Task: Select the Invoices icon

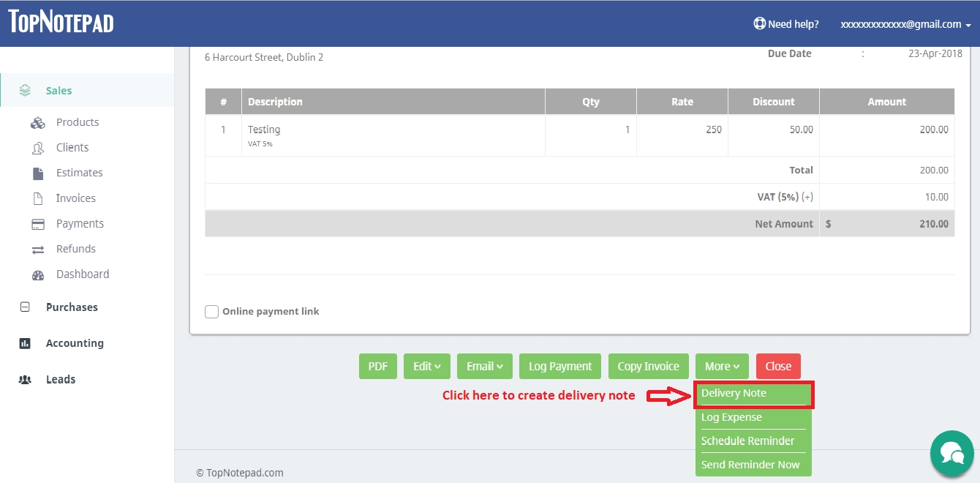Action: click(x=38, y=198)
